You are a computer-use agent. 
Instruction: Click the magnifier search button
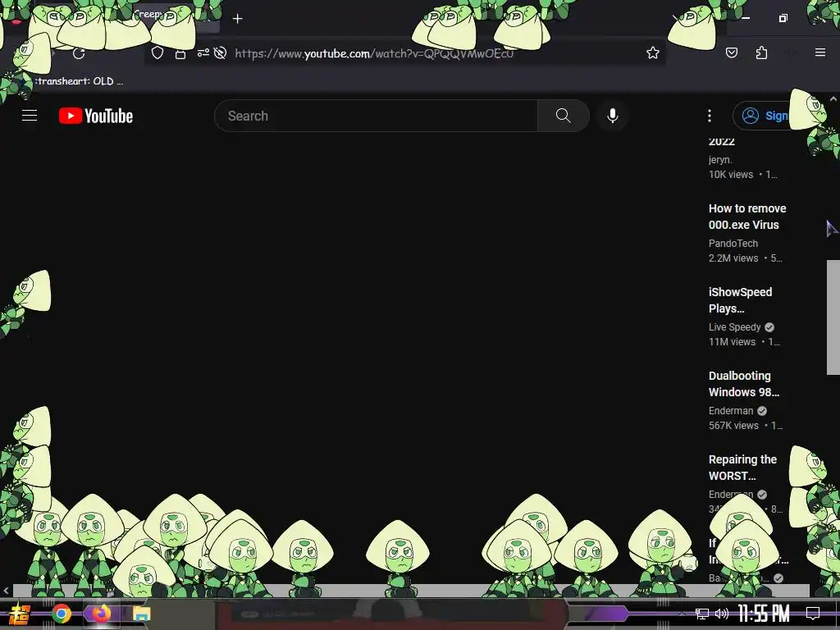(x=563, y=116)
